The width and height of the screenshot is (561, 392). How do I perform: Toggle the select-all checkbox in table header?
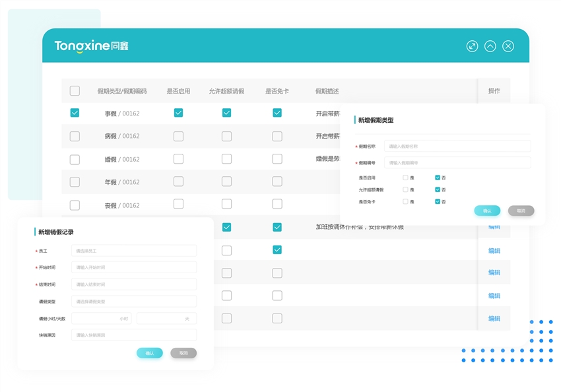pyautogui.click(x=75, y=90)
